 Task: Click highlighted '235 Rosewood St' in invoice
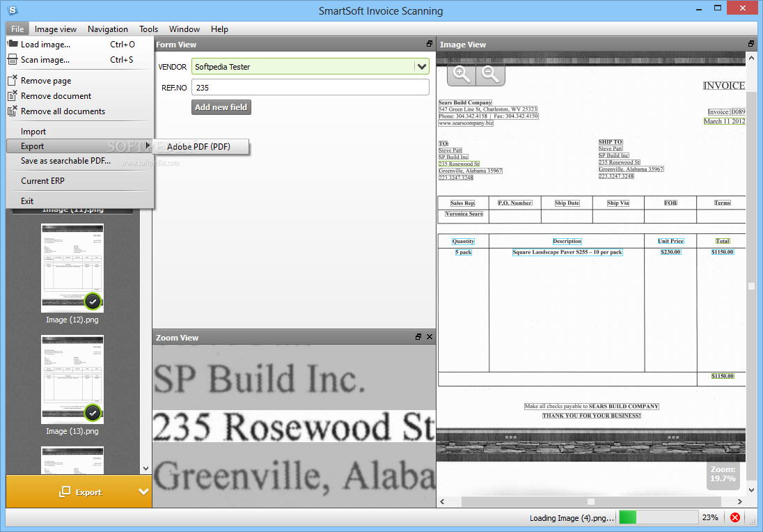click(459, 164)
